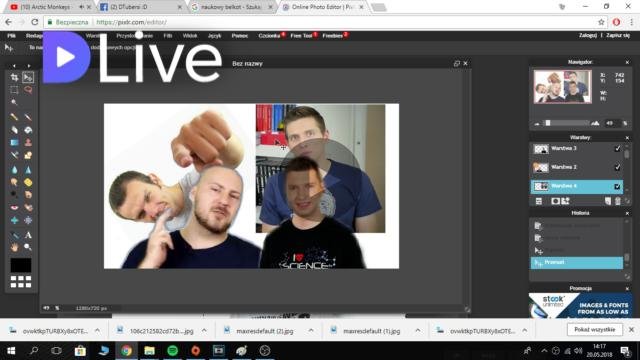Click Zaloguj login link
Image resolution: width=640 pixels, height=360 pixels.
point(588,36)
